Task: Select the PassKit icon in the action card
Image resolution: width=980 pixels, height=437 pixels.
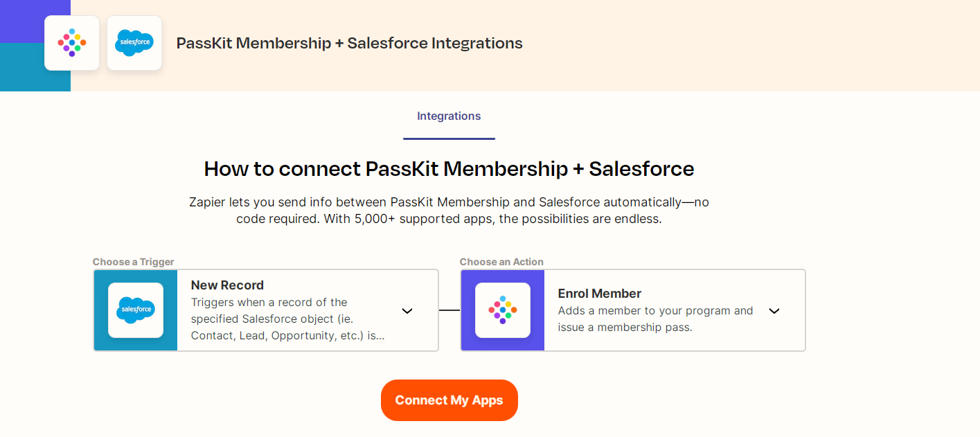Action: click(503, 310)
